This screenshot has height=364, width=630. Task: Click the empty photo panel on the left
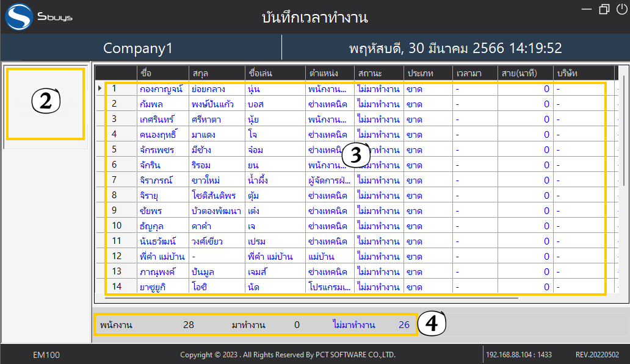tap(45, 104)
